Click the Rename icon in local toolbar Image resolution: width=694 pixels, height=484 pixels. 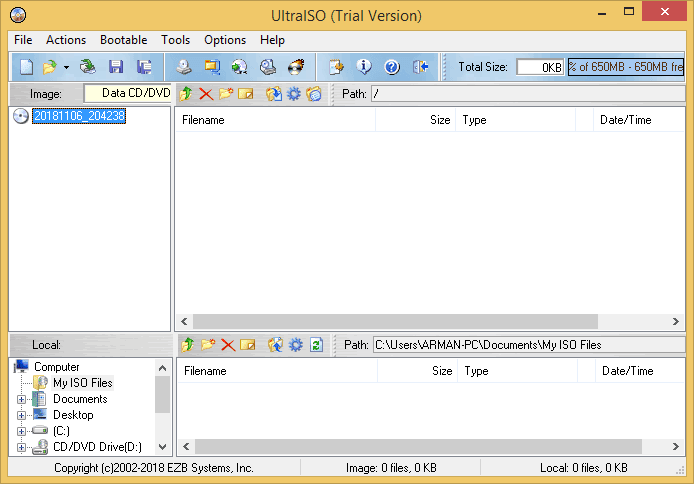coord(248,345)
